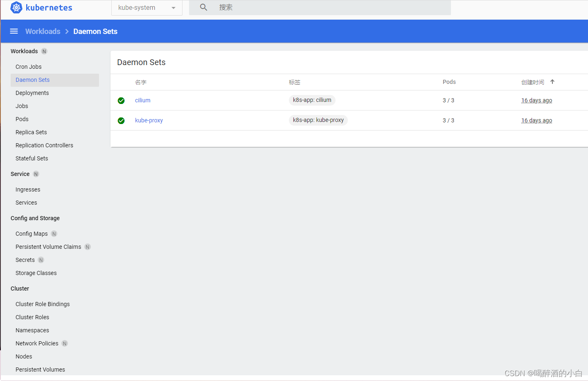
Task: Select Nodes in sidebar
Action: [x=24, y=356]
